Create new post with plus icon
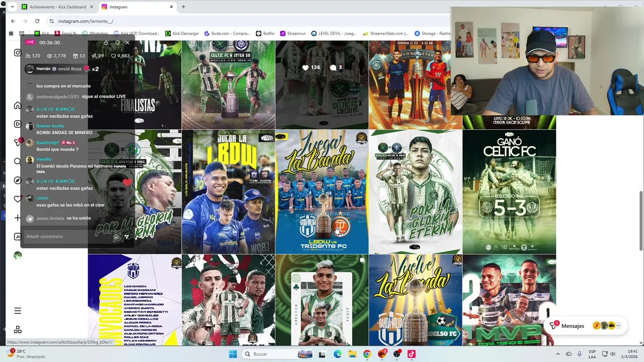644x362 pixels. click(18, 218)
